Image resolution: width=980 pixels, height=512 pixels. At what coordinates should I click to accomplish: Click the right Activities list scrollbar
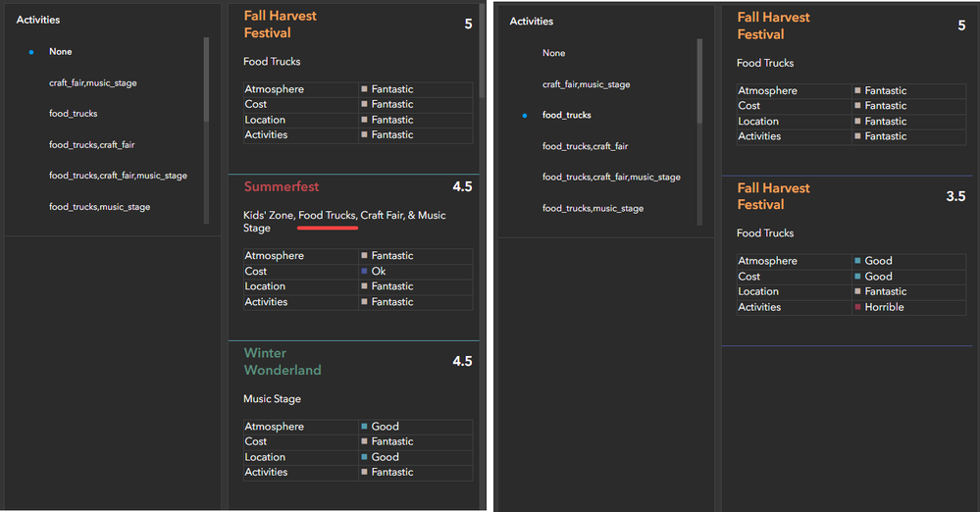coord(699,80)
